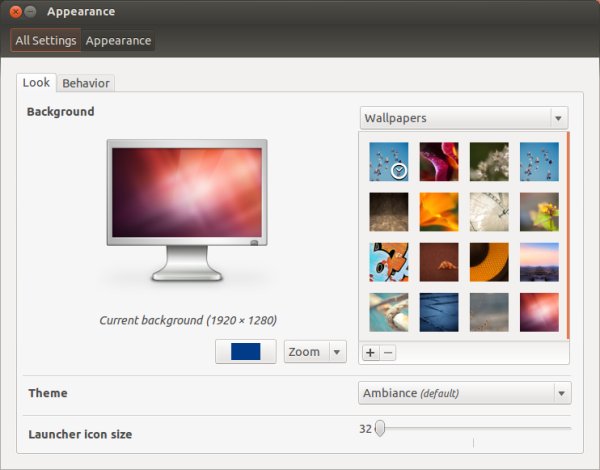Open the blue background color picker
This screenshot has height=470, width=600.
pyautogui.click(x=246, y=351)
